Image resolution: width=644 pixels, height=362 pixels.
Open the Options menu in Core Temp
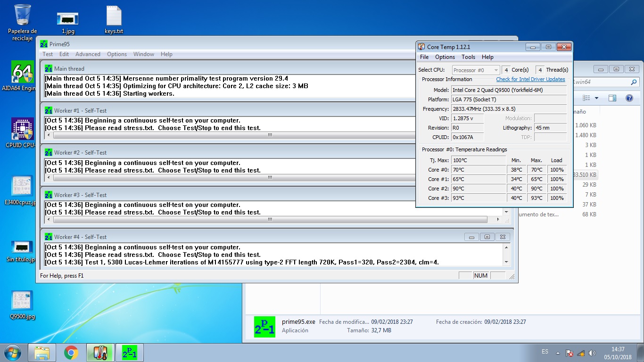coord(445,57)
